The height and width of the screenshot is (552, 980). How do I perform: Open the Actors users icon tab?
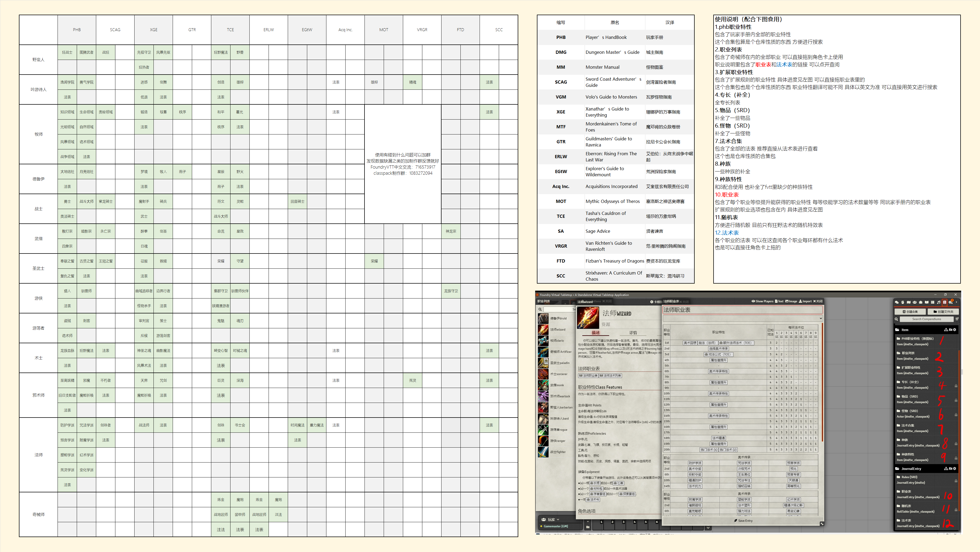coord(915,302)
